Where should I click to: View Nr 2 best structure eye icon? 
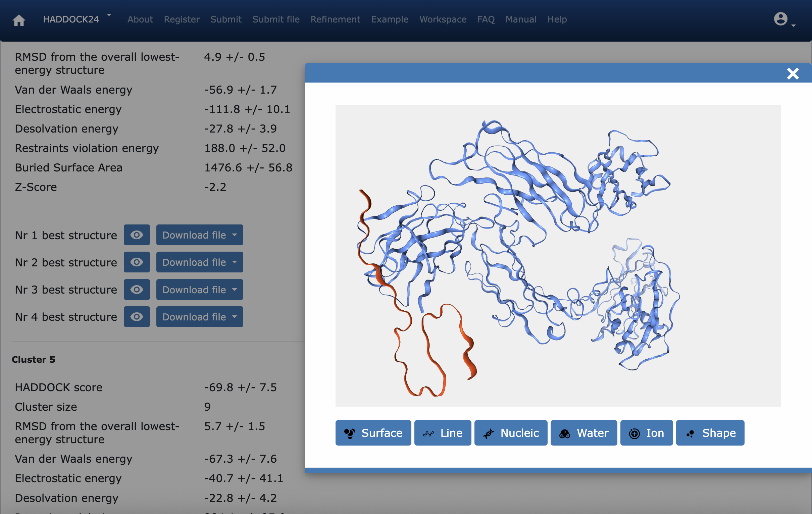137,262
